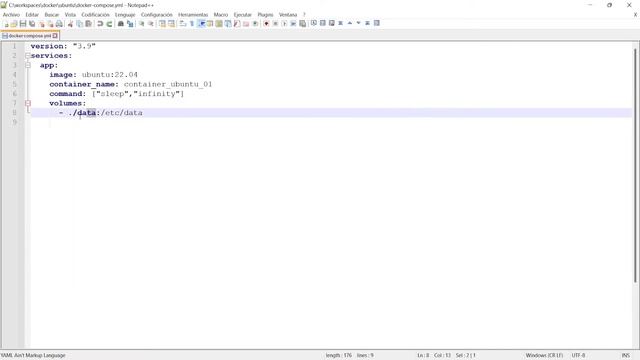The width and height of the screenshot is (640, 360).
Task: Click the Copy toolbar icon
Action: pyautogui.click(x=79, y=24)
